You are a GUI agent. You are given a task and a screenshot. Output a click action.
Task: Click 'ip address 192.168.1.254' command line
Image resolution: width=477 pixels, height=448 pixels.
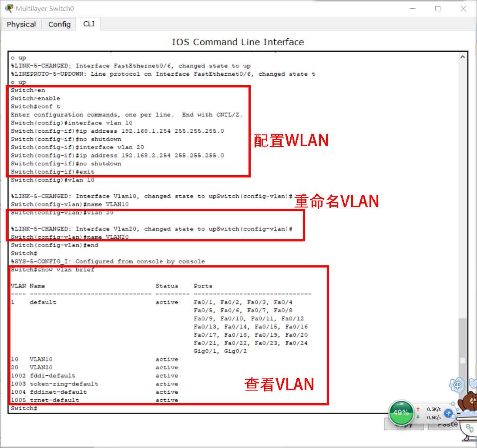click(x=118, y=131)
